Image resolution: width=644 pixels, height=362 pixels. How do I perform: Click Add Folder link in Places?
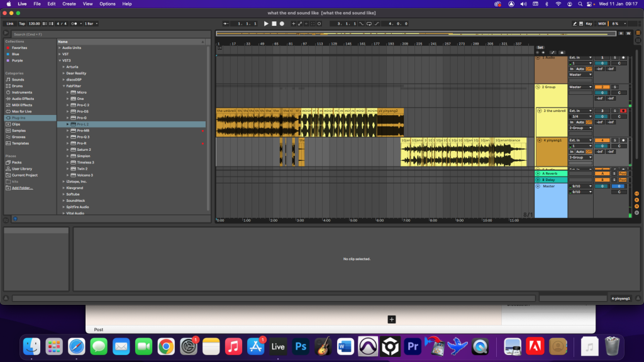click(x=22, y=188)
